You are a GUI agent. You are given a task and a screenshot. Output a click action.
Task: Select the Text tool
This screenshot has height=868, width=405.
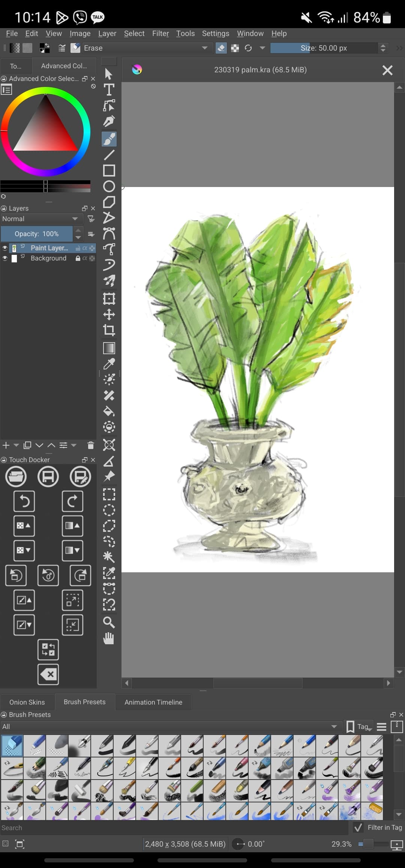click(x=109, y=90)
